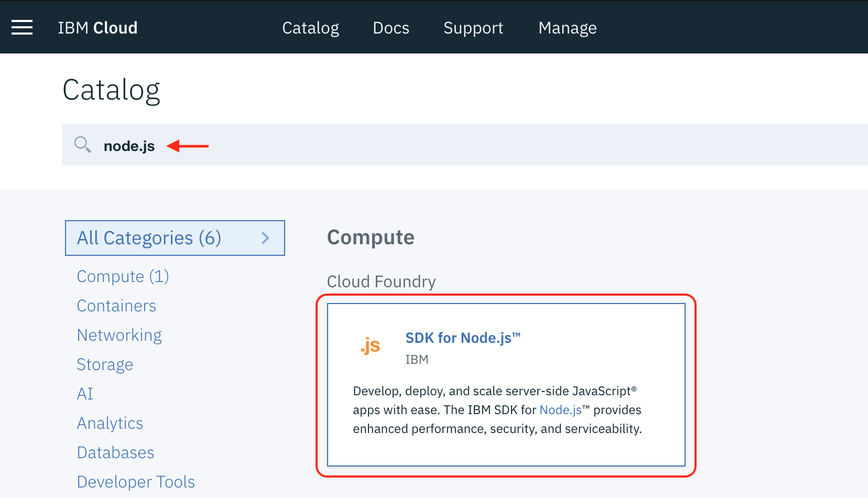Click the Catalog page title

point(111,90)
